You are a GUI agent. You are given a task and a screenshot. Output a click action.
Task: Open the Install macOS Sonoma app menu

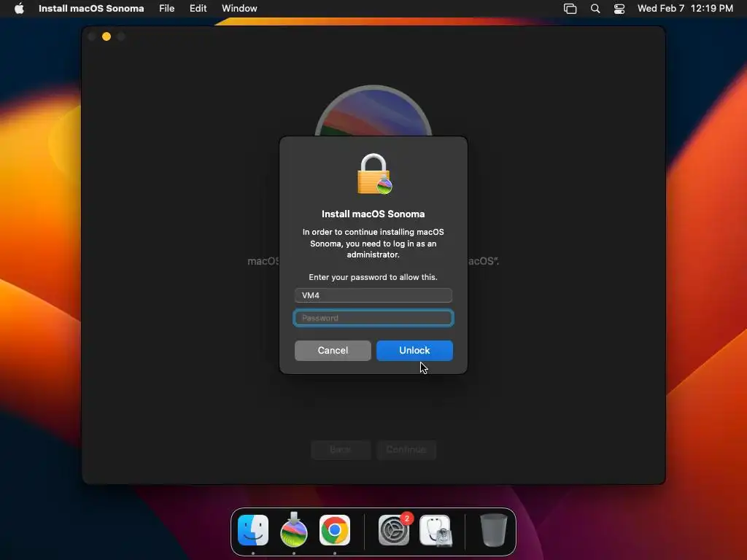pyautogui.click(x=91, y=8)
